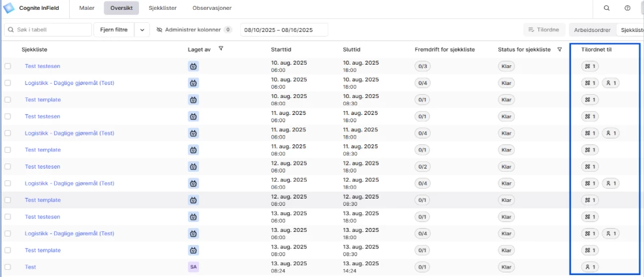The height and width of the screenshot is (277, 644).
Task: Click robot creator icon in first row
Action: (193, 66)
